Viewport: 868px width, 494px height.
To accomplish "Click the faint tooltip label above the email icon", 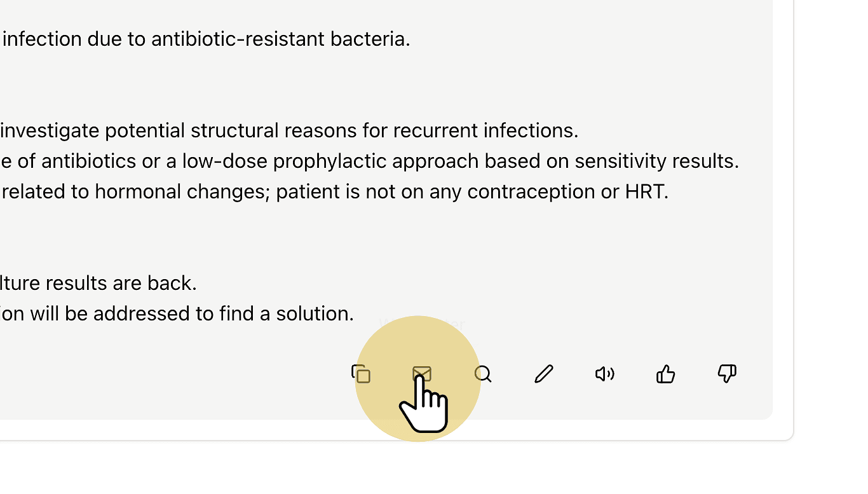I will pos(422,324).
